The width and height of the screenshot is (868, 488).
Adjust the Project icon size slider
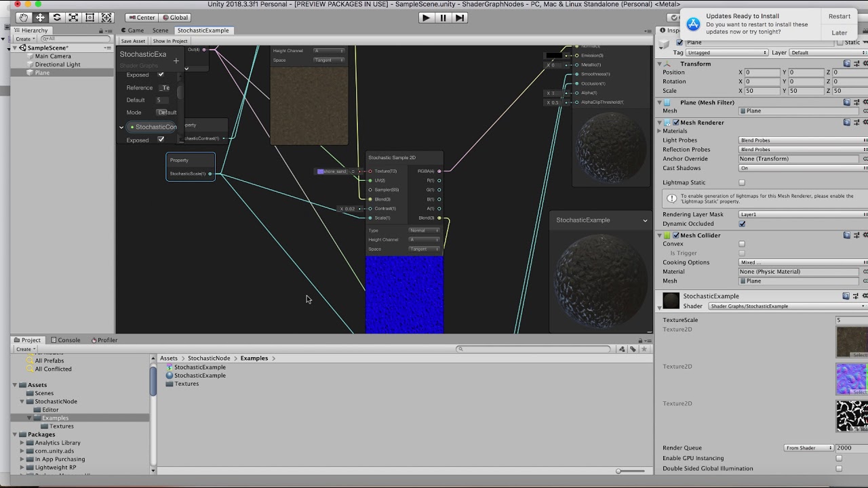(x=631, y=471)
